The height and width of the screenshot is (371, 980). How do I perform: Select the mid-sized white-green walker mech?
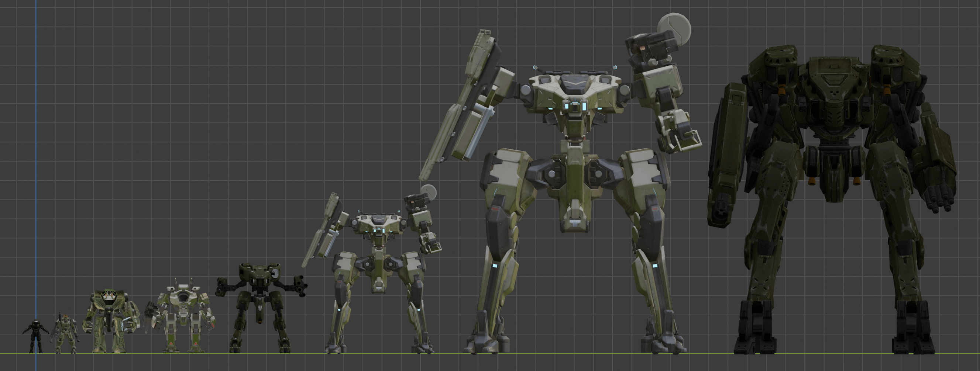tap(372, 269)
